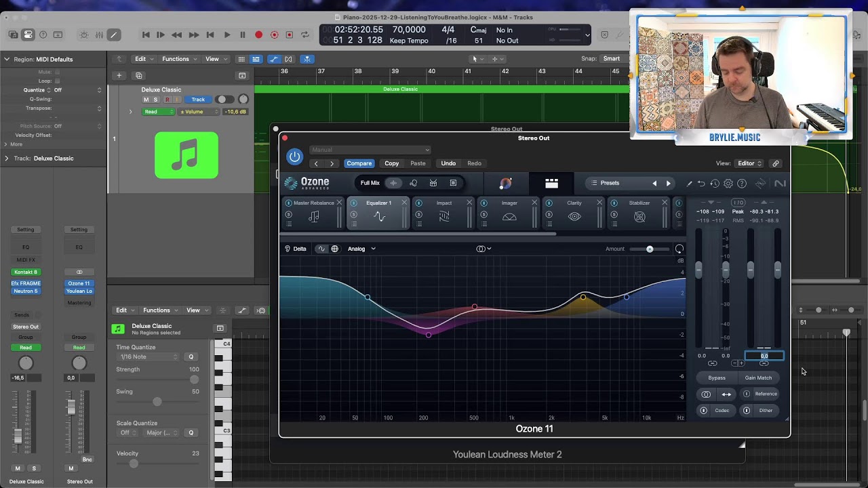Toggle the Clarity module power

pyautogui.click(x=549, y=203)
